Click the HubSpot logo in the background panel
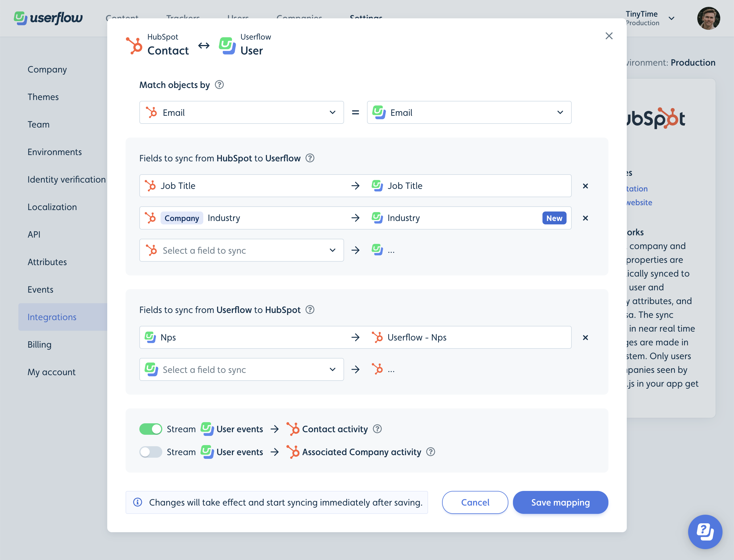The image size is (734, 560). pyautogui.click(x=656, y=118)
